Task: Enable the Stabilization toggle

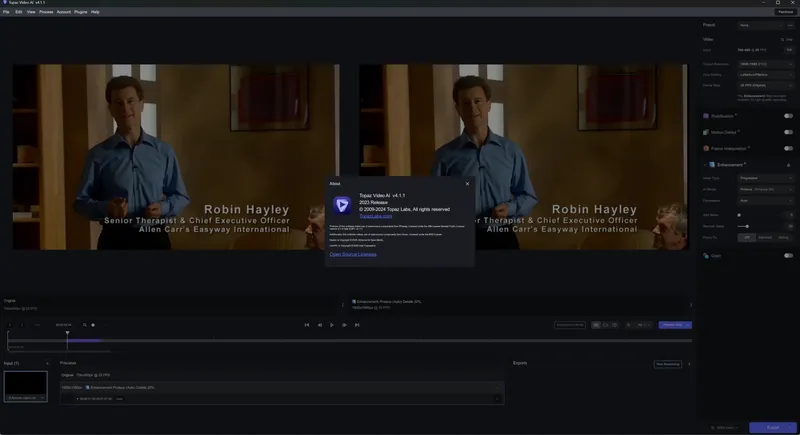Action: (x=788, y=116)
